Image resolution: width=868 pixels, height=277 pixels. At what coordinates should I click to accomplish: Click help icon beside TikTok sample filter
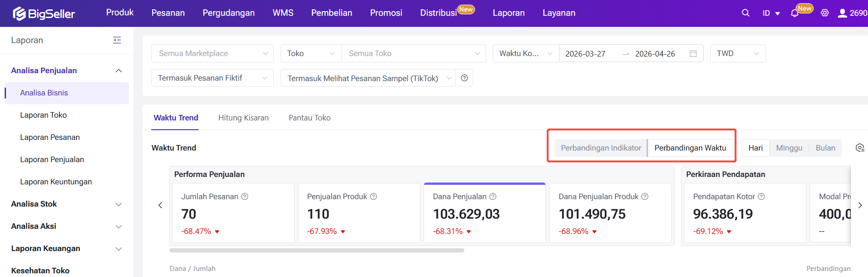pos(464,78)
